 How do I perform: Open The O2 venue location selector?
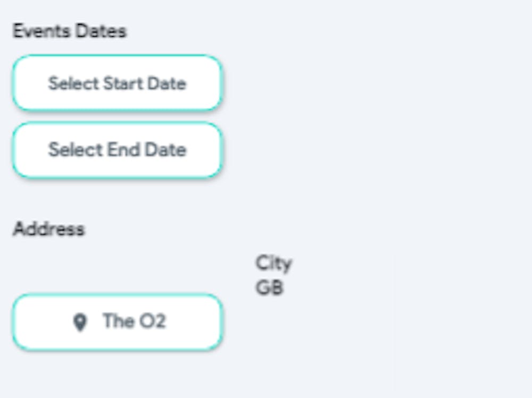[x=117, y=322]
